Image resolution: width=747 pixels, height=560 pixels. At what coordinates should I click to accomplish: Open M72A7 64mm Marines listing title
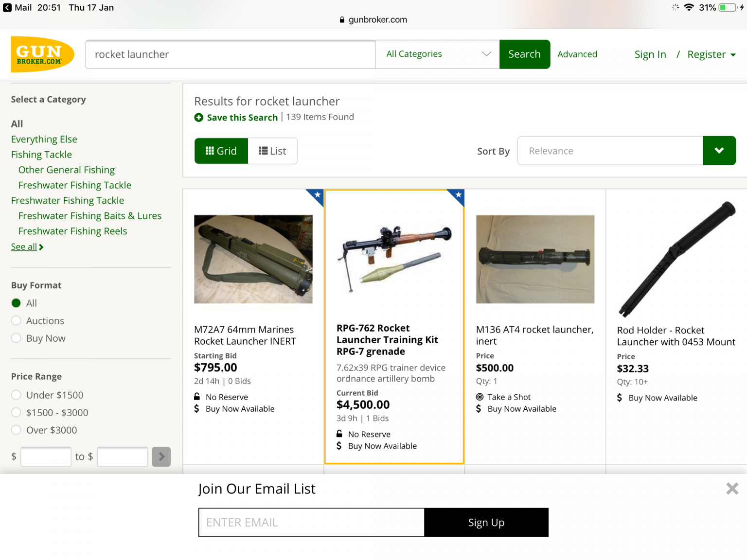click(245, 335)
